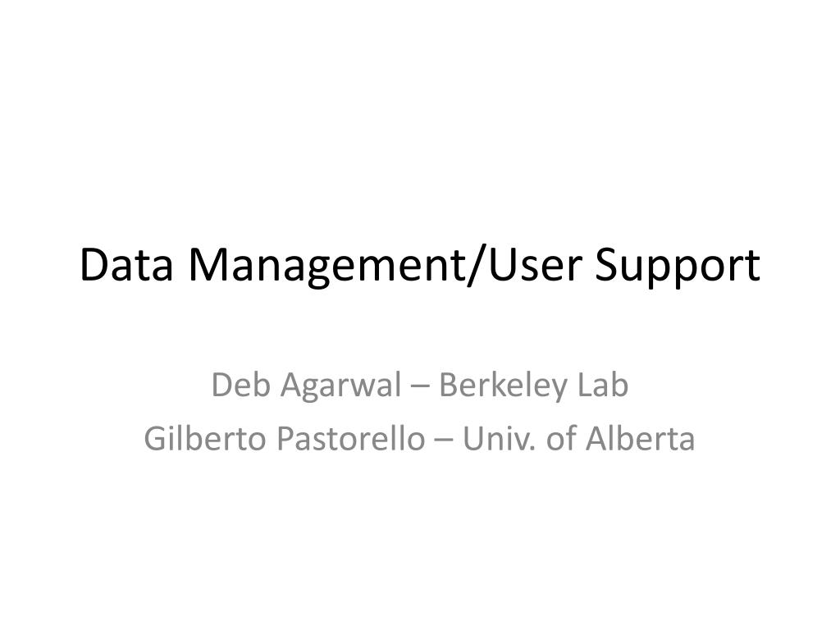Viewport: 840px width, 630px height.
Task: Click the slash between Management and User
Action: (x=477, y=267)
